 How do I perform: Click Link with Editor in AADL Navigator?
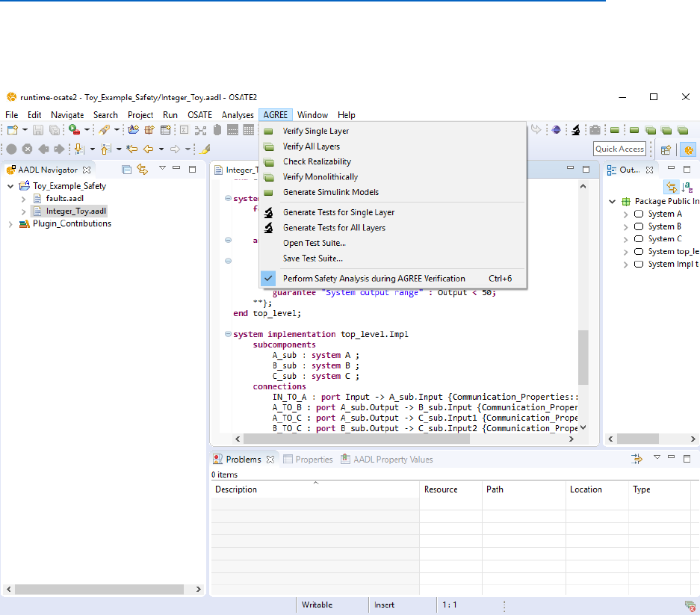(x=142, y=170)
